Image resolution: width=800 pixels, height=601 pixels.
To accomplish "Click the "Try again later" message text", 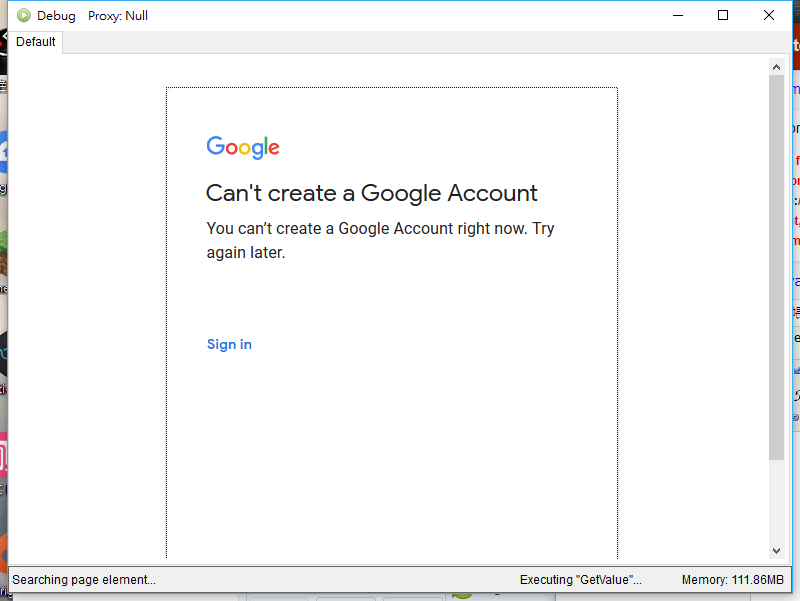I will (x=380, y=240).
